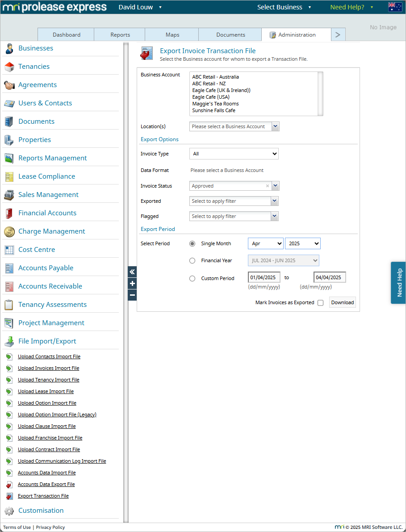Select ABC Retail - Australia business account
The height and width of the screenshot is (532, 406).
click(216, 77)
